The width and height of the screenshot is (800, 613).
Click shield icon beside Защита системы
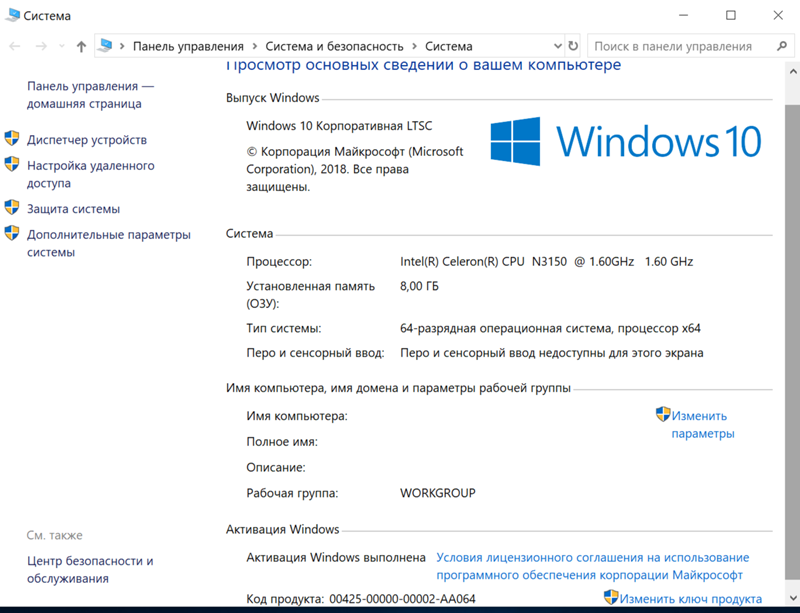12,207
